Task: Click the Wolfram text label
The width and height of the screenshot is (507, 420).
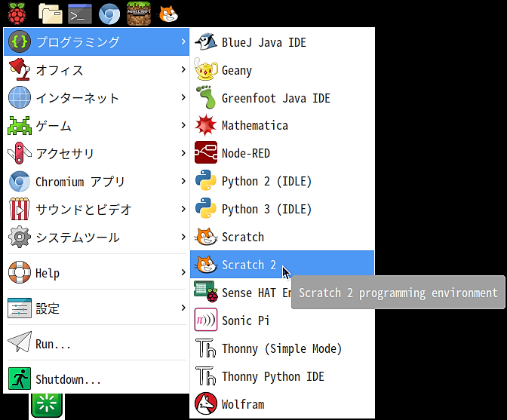Action: 243,404
